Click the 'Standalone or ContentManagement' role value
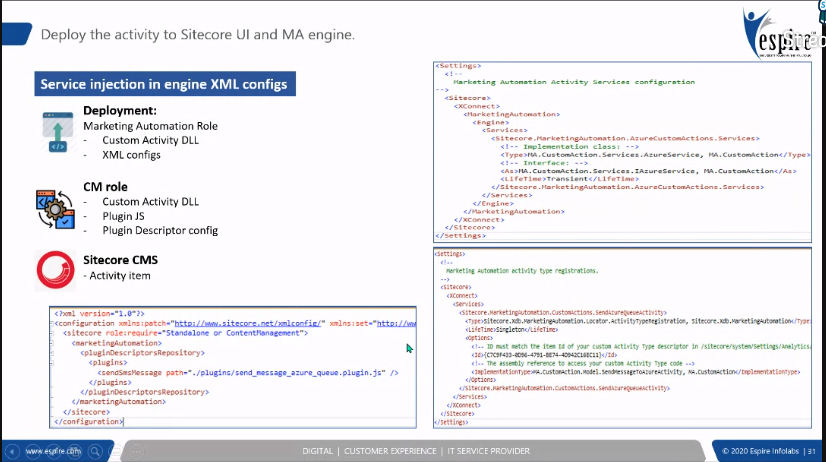 coord(234,333)
